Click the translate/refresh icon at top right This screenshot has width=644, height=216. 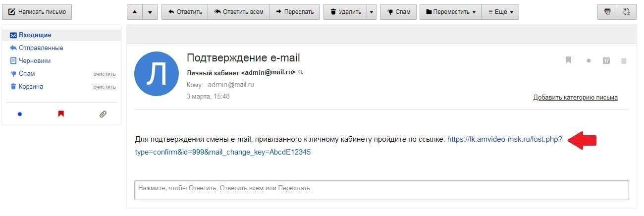pyautogui.click(x=627, y=12)
